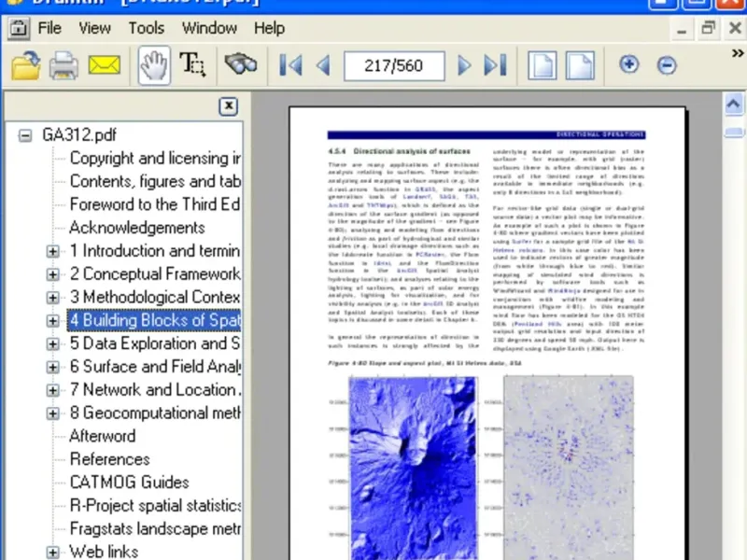Open the Help menu
The width and height of the screenshot is (747, 560).
click(269, 28)
